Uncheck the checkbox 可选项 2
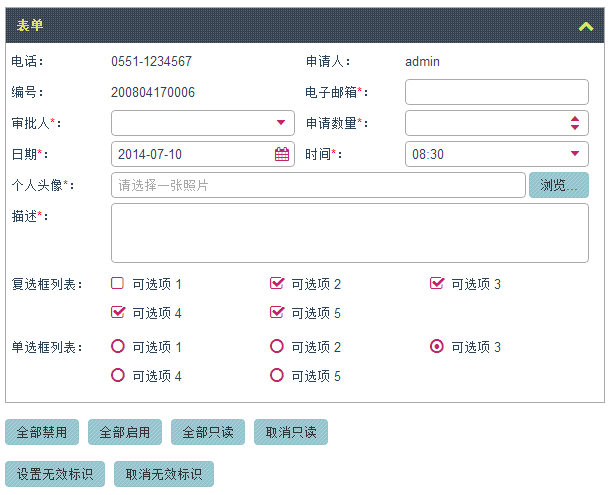Screen dimensions: 611x495 277,283
